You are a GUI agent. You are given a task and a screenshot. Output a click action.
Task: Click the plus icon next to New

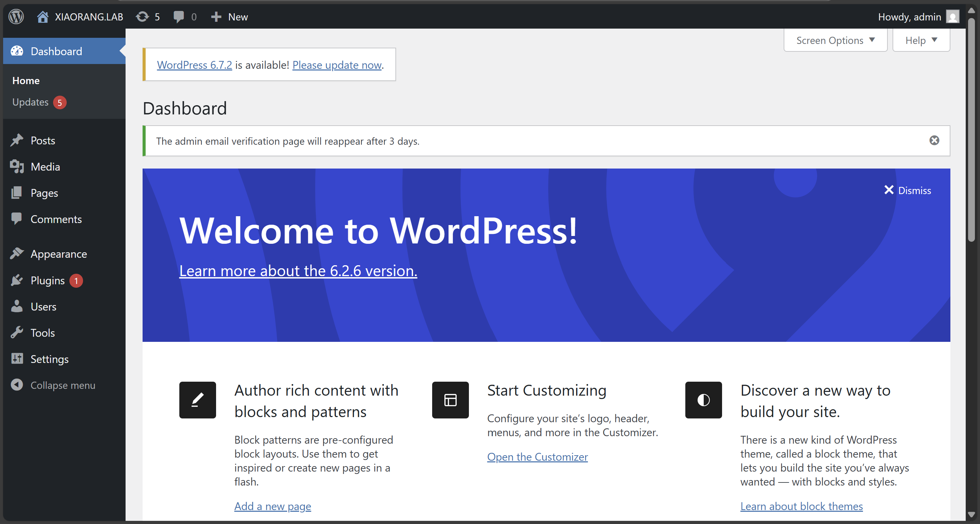(216, 17)
